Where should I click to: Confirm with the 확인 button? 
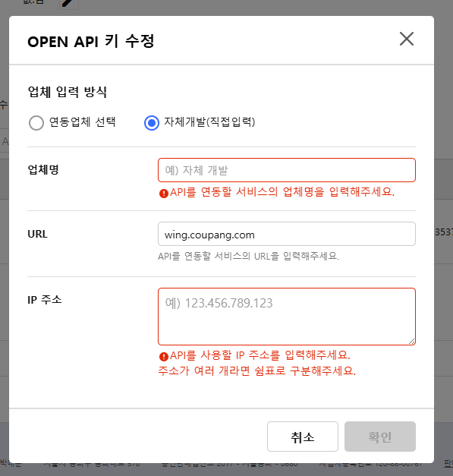(x=380, y=437)
